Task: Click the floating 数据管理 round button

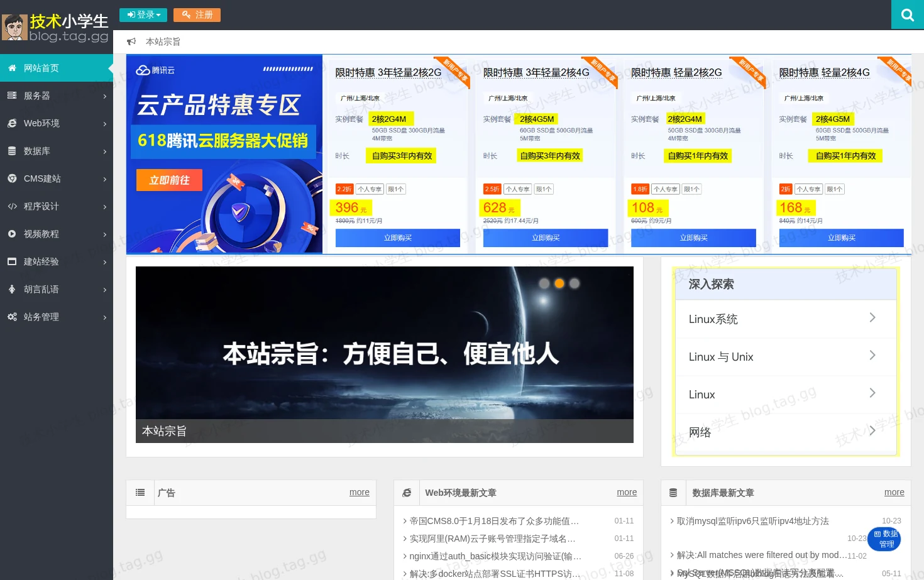Action: 884,539
